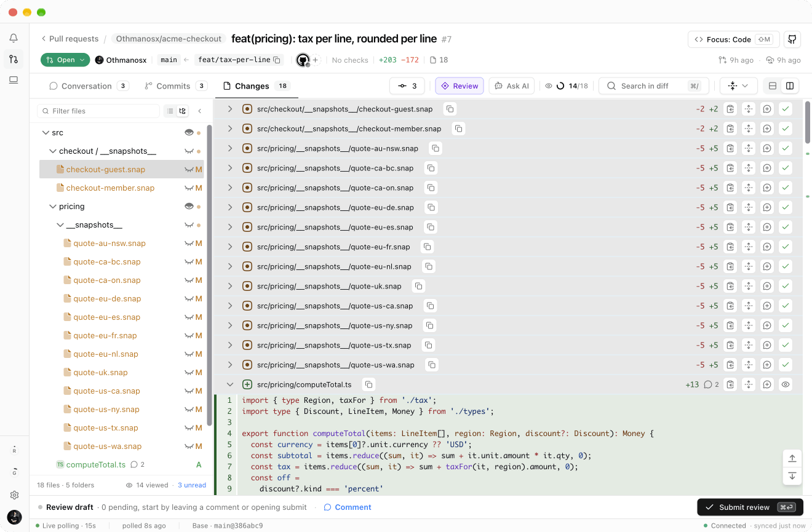Open settings gear in left sidebar
The image size is (812, 532).
point(14,495)
